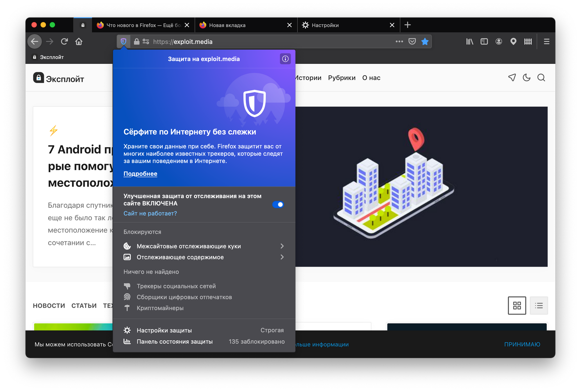Open Панель состояния защиты
This screenshot has height=392, width=581.
175,342
